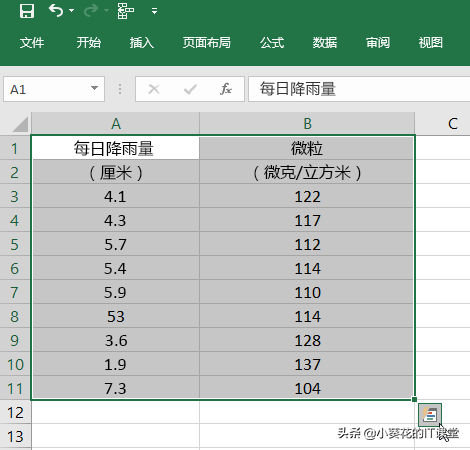Screen dimensions: 470x450
Task: Click cell with value 112
Action: (307, 244)
